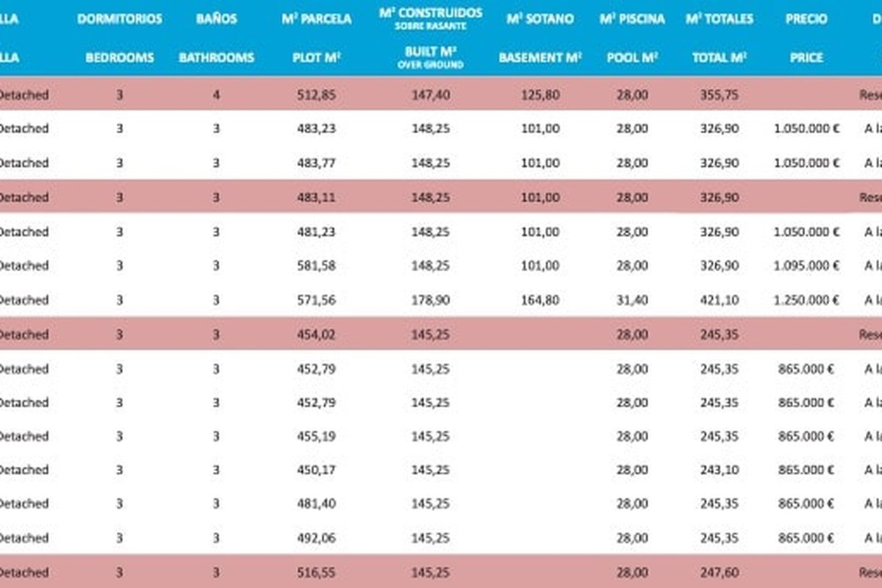Click the PRECIO column header
The width and height of the screenshot is (882, 588).
[x=806, y=19]
